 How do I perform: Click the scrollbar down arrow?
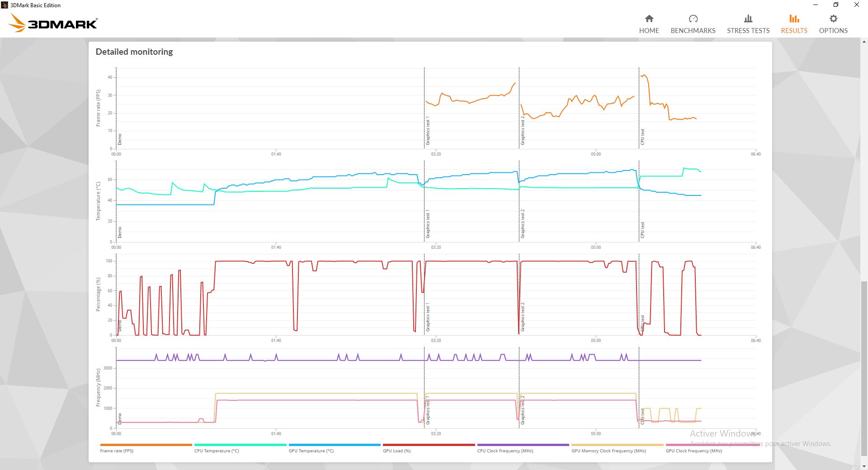(x=864, y=466)
